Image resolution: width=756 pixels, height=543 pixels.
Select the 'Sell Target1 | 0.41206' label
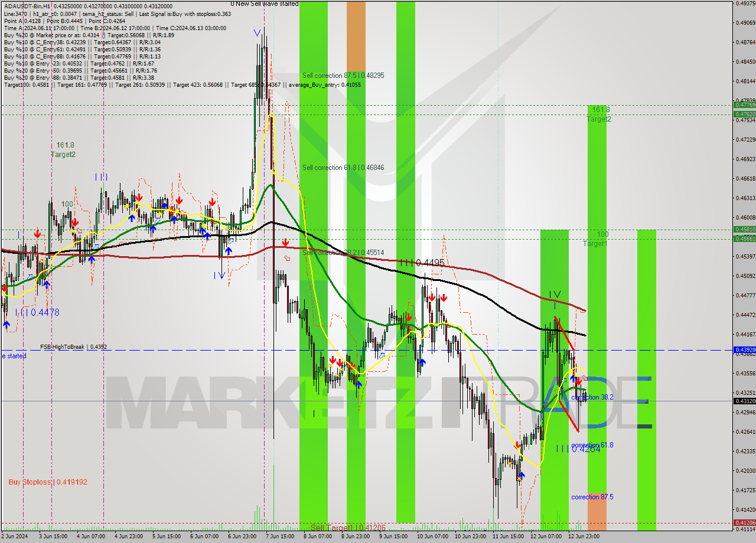348,528
